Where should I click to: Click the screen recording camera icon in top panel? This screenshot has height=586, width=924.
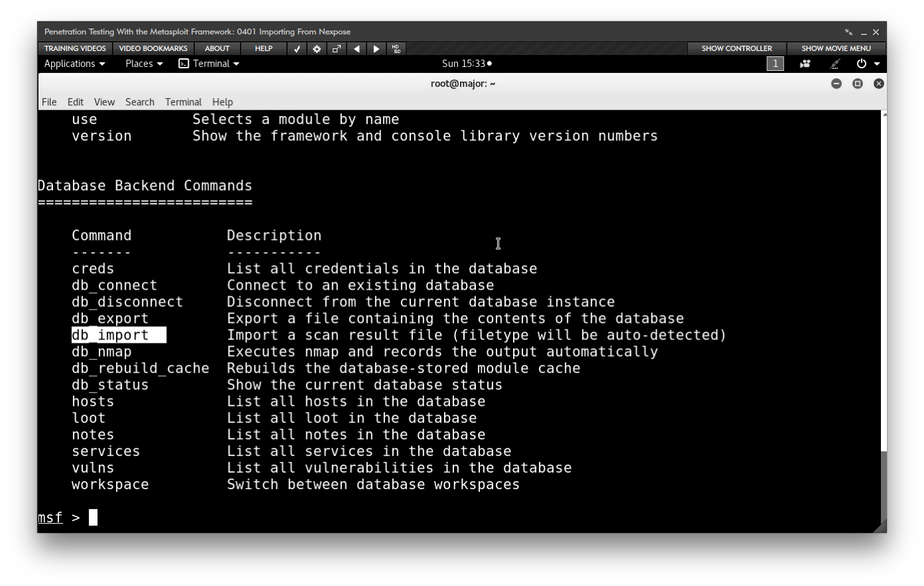point(805,64)
